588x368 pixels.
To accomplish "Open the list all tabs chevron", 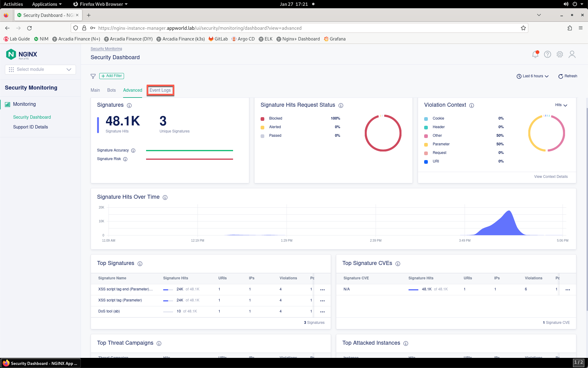I will tap(539, 15).
